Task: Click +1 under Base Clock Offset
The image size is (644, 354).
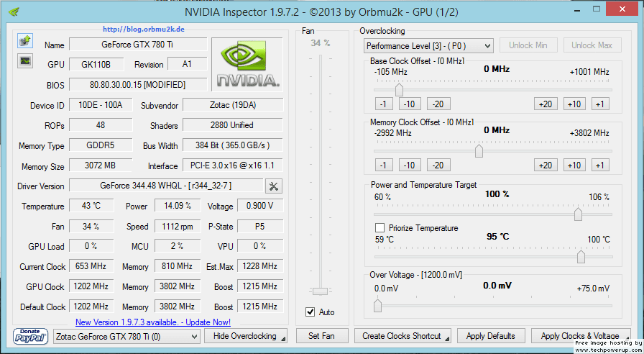Action: pos(600,104)
